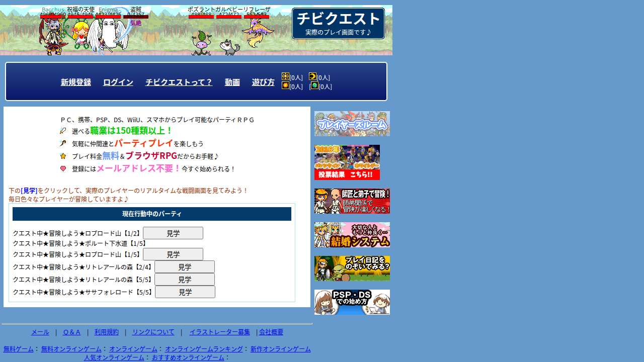644x362 pixels.
Task: Click the gray wolf ガルベビー monster sprite
Action: click(229, 47)
